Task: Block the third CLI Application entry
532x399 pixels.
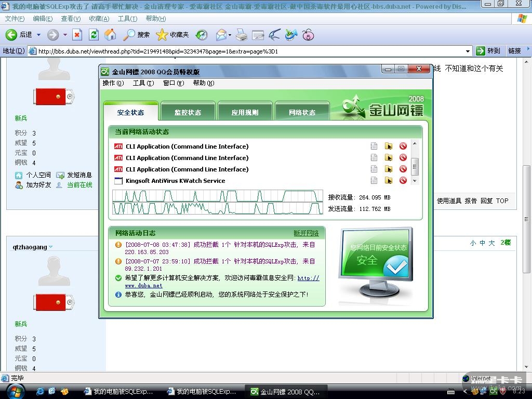Action: pyautogui.click(x=403, y=169)
